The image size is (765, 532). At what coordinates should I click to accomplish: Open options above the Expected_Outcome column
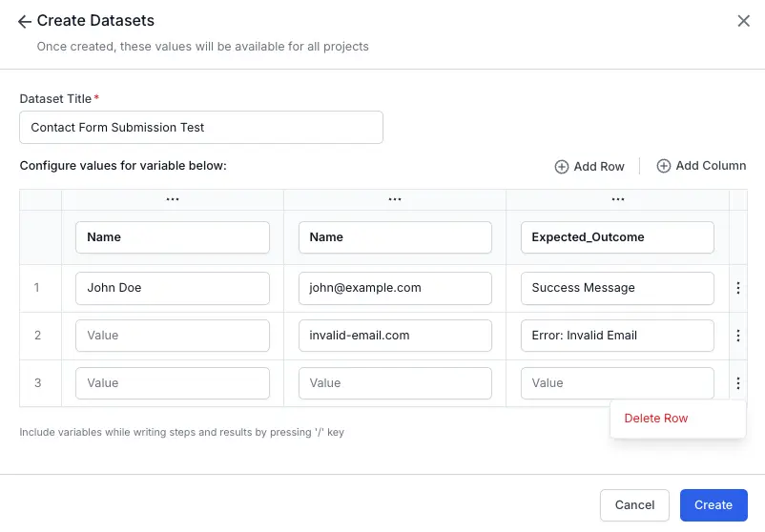click(x=617, y=199)
